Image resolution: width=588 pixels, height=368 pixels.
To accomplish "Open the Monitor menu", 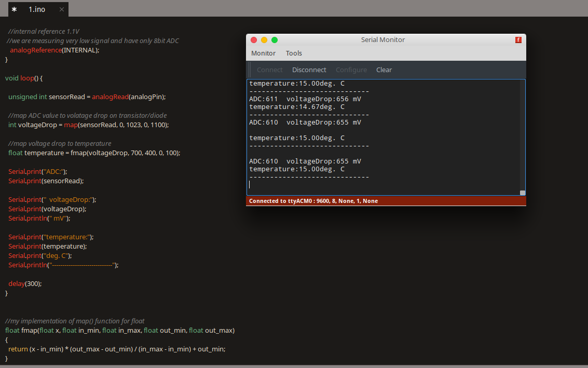I will tap(263, 53).
